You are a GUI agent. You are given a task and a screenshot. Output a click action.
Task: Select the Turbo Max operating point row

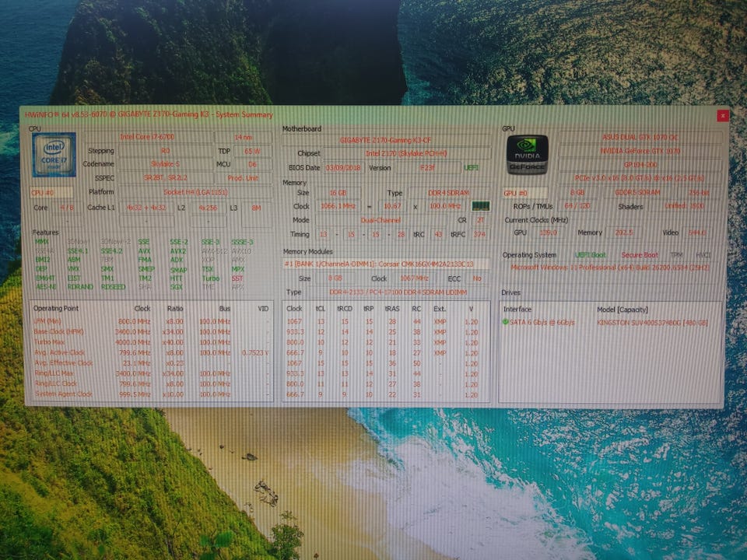point(150,342)
